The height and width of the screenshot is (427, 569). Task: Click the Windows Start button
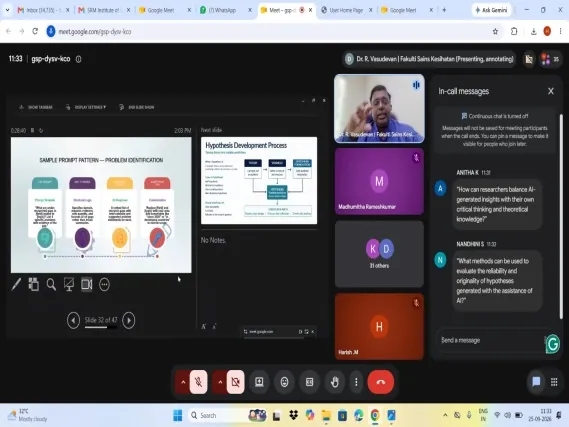[x=178, y=415]
